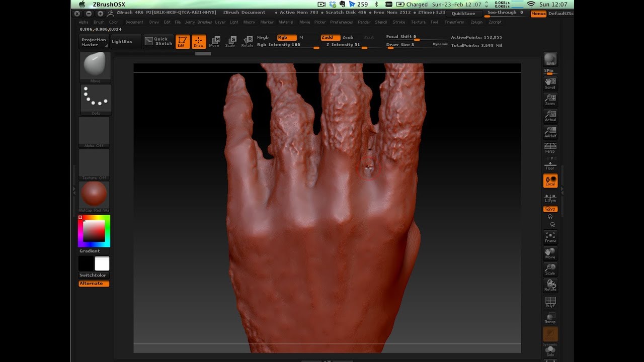
Task: Click the SwitchColor button
Action: coord(94,275)
